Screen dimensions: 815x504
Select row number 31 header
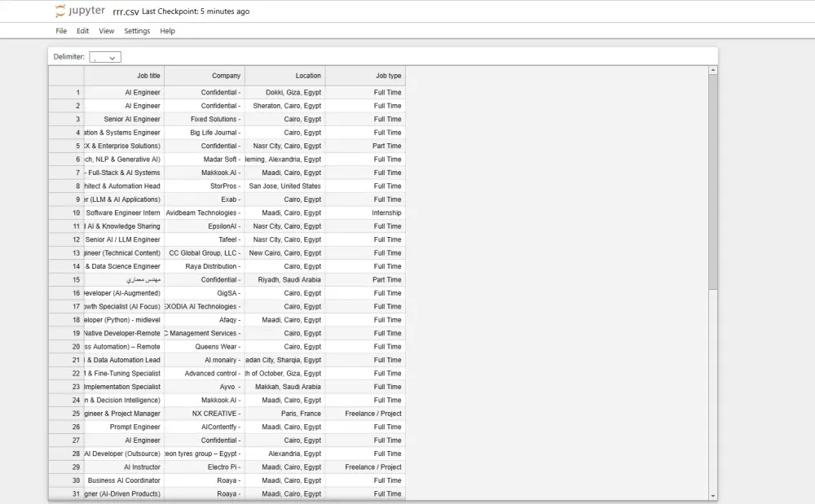(67, 494)
